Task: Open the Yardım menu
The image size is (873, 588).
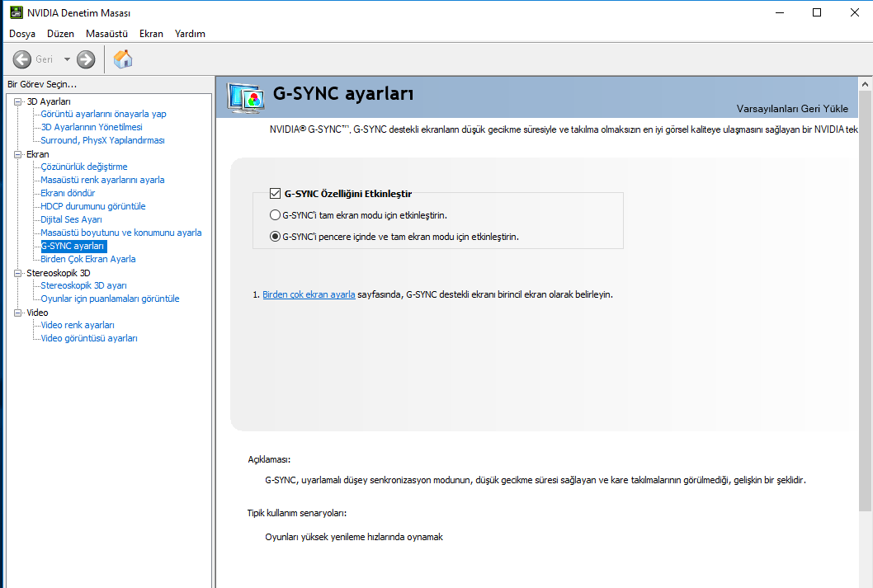Action: pos(190,34)
